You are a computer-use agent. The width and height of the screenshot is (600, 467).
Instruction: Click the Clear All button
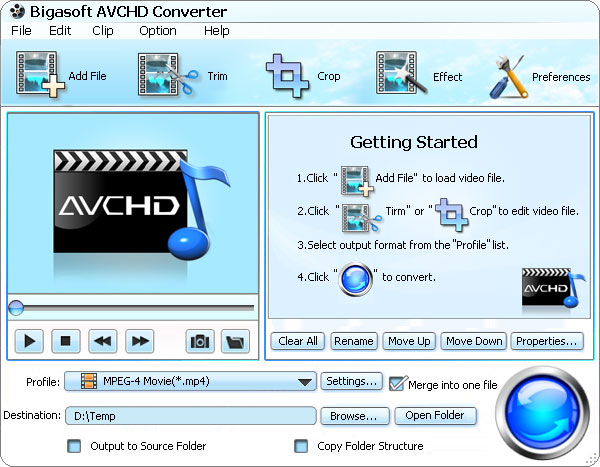[298, 341]
